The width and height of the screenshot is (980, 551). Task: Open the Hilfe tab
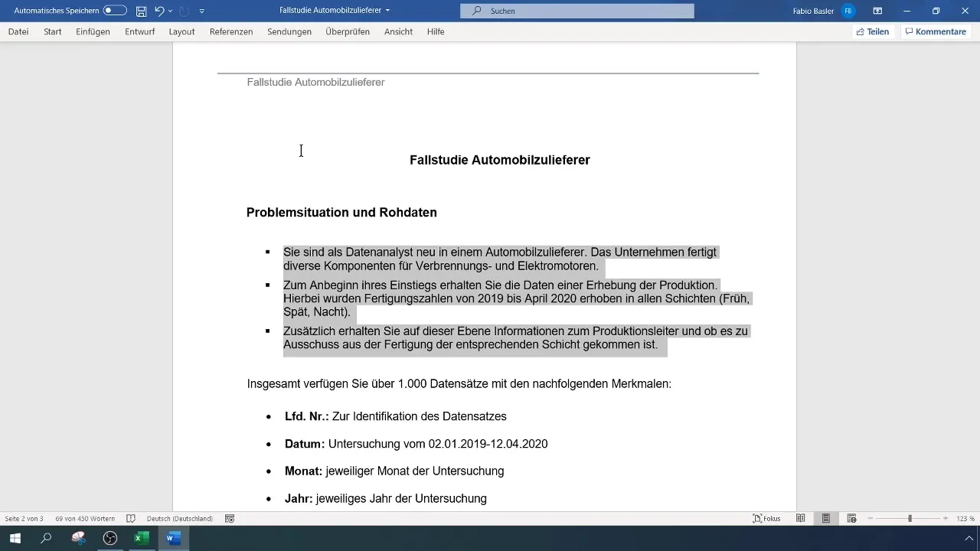pyautogui.click(x=436, y=31)
